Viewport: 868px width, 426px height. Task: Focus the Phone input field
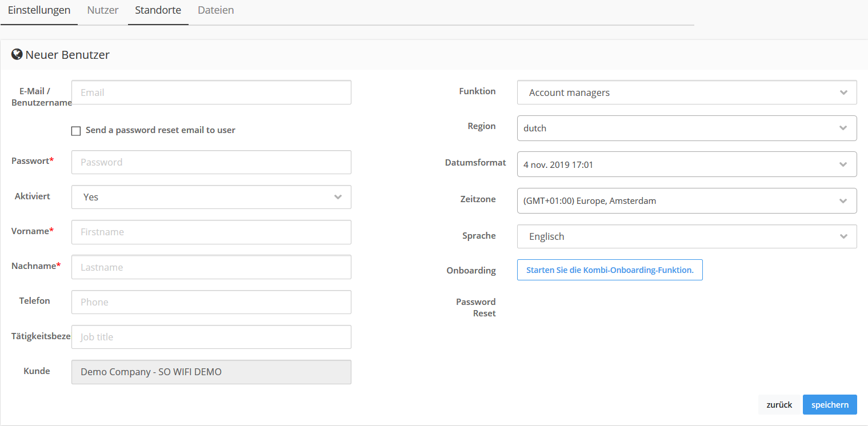point(211,302)
